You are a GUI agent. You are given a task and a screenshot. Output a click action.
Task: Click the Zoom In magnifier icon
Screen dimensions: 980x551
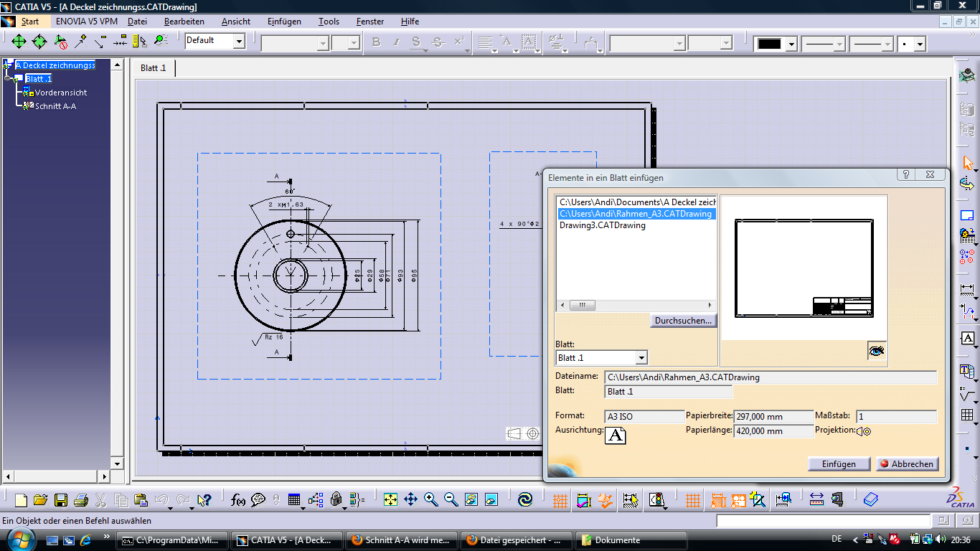pyautogui.click(x=431, y=499)
